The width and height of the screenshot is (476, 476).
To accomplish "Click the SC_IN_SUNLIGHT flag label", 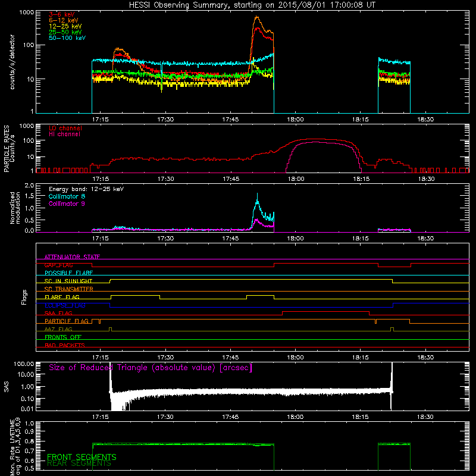I will (68, 281).
